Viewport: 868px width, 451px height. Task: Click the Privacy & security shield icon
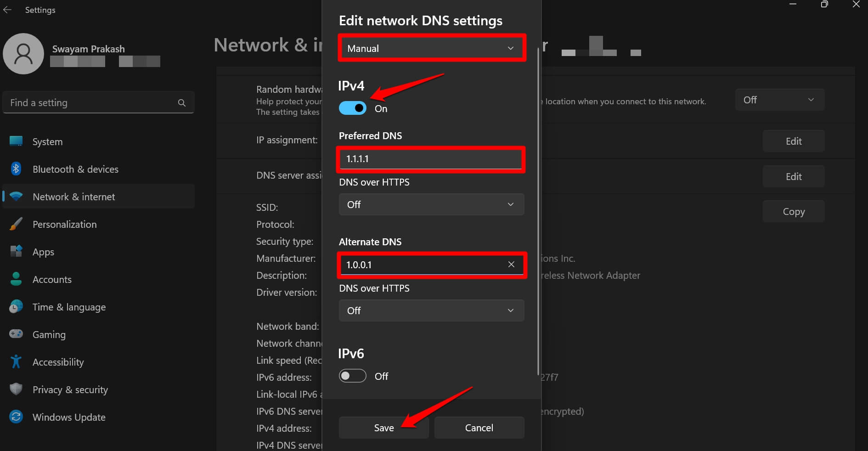click(16, 389)
